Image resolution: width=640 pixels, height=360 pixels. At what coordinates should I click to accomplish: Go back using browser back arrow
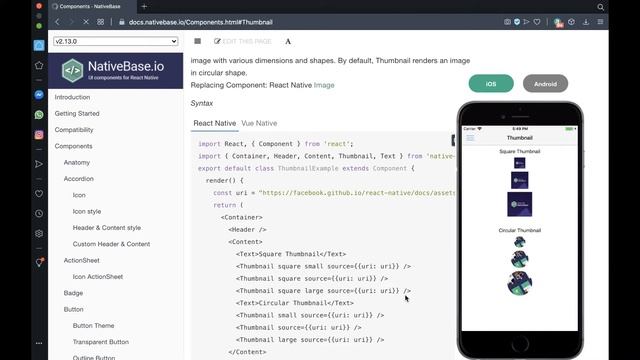click(57, 22)
